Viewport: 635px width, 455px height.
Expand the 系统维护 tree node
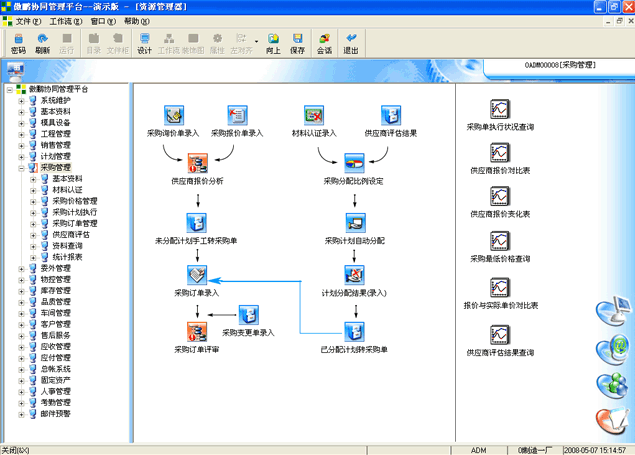(x=20, y=101)
